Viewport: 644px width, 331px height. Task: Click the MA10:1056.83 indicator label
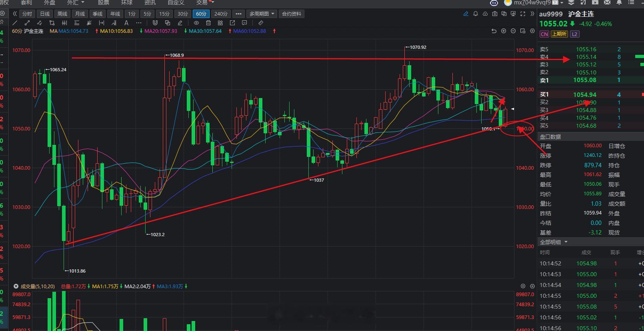tap(116, 31)
